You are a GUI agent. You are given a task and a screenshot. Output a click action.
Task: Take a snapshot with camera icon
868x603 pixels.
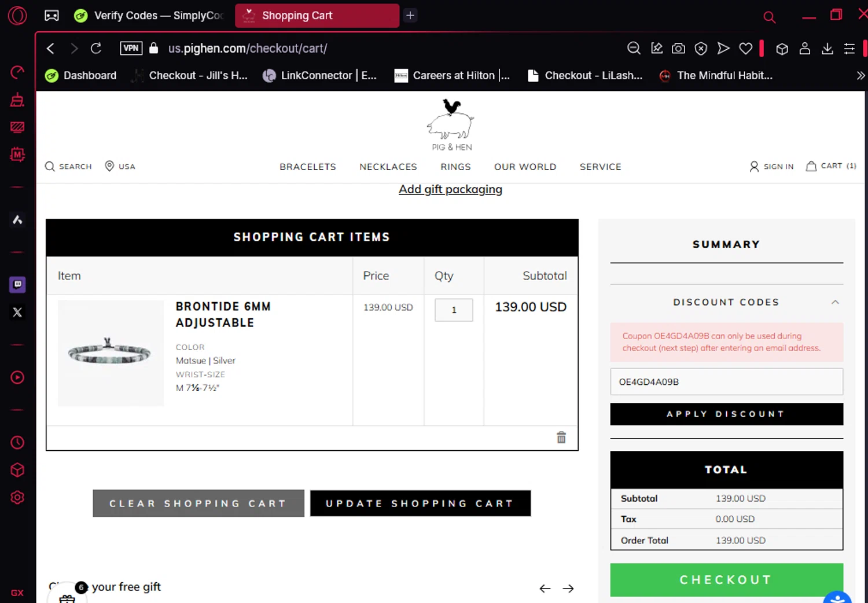pos(679,49)
